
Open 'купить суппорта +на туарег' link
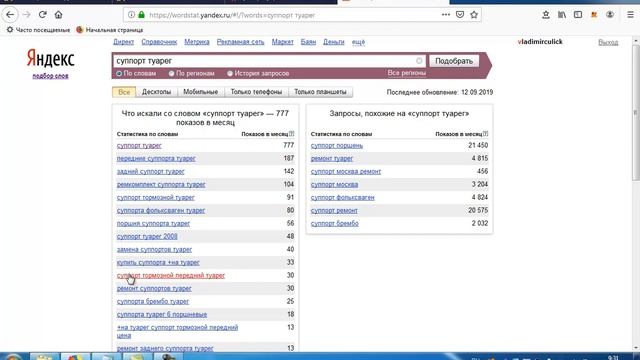[158, 262]
